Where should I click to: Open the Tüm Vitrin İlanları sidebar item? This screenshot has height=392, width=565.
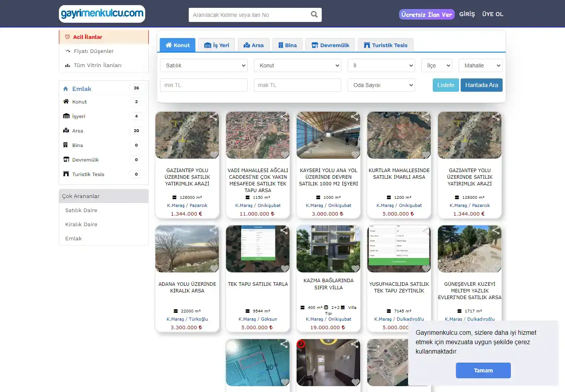coord(104,65)
